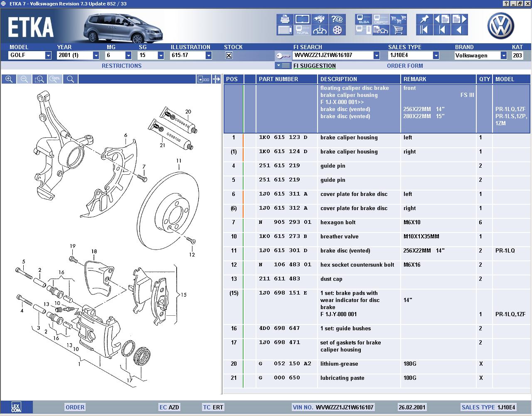This screenshot has width=532, height=416.
Task: Click the plain left back arrow icon
Action: click(459, 30)
